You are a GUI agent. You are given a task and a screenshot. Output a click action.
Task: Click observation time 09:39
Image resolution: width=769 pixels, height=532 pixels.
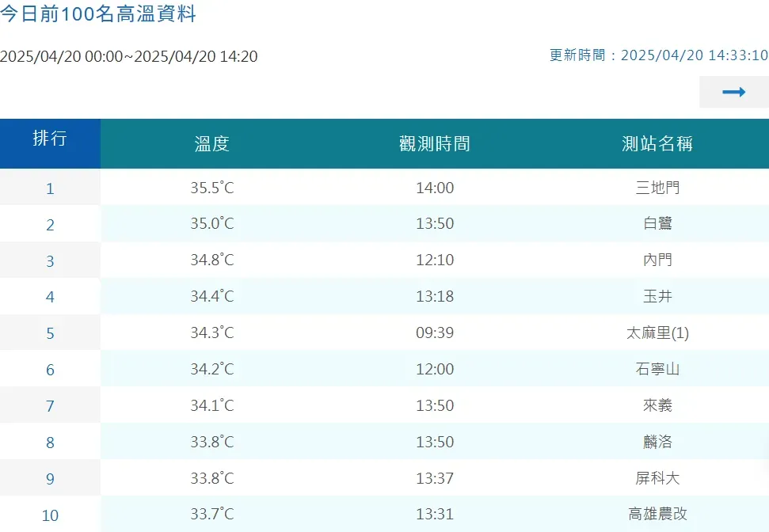pyautogui.click(x=435, y=332)
